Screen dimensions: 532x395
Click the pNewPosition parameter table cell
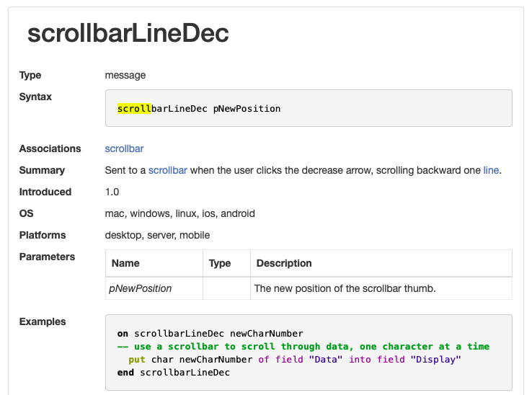click(141, 288)
